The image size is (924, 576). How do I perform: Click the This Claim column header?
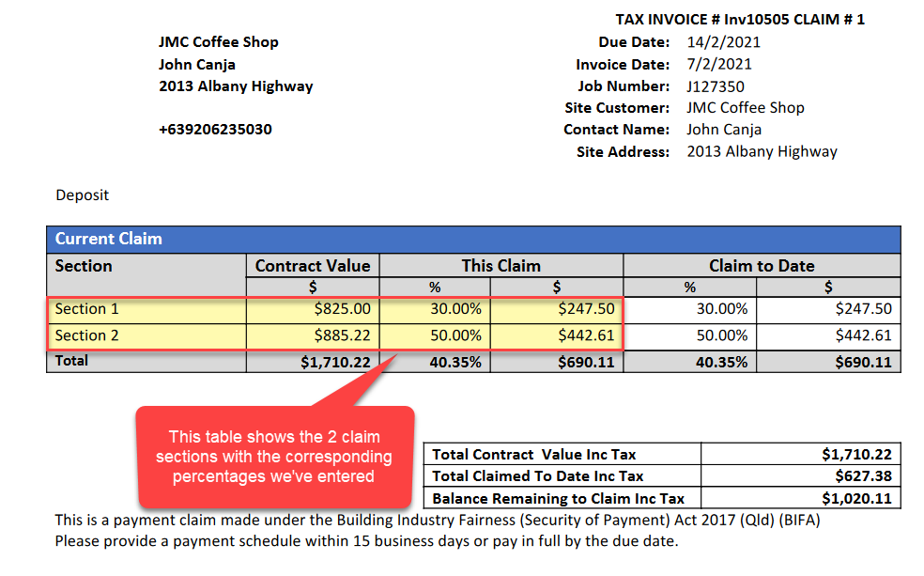500,266
